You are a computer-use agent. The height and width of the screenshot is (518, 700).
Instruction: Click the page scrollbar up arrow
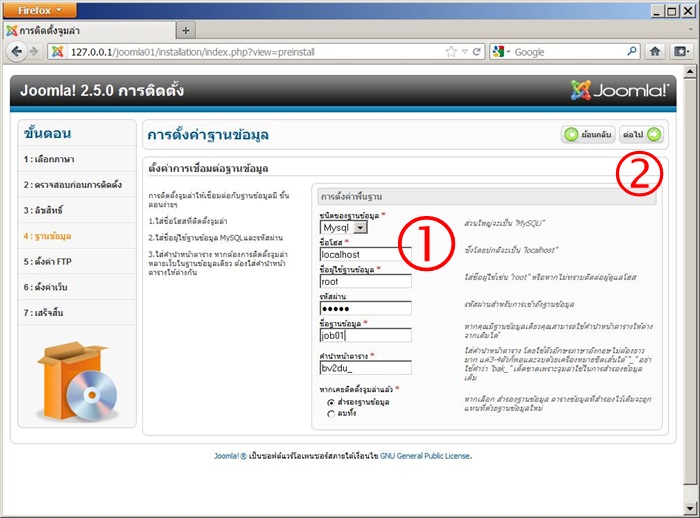tap(690, 71)
